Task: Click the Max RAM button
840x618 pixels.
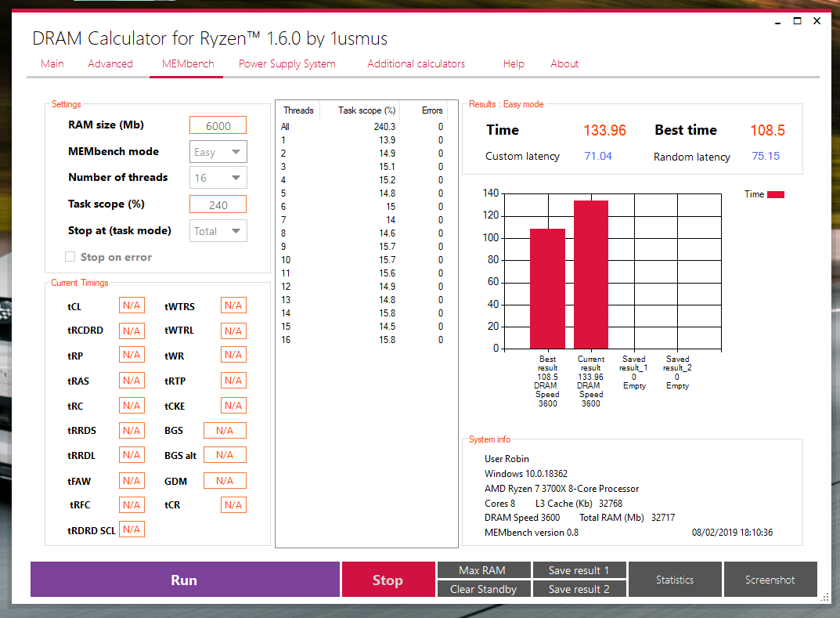Action: pos(485,570)
